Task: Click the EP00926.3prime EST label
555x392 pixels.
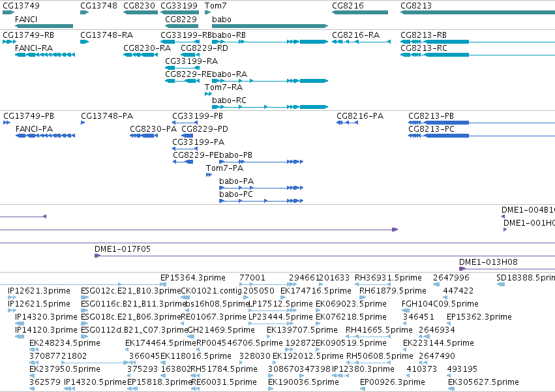Action: pos(392,382)
